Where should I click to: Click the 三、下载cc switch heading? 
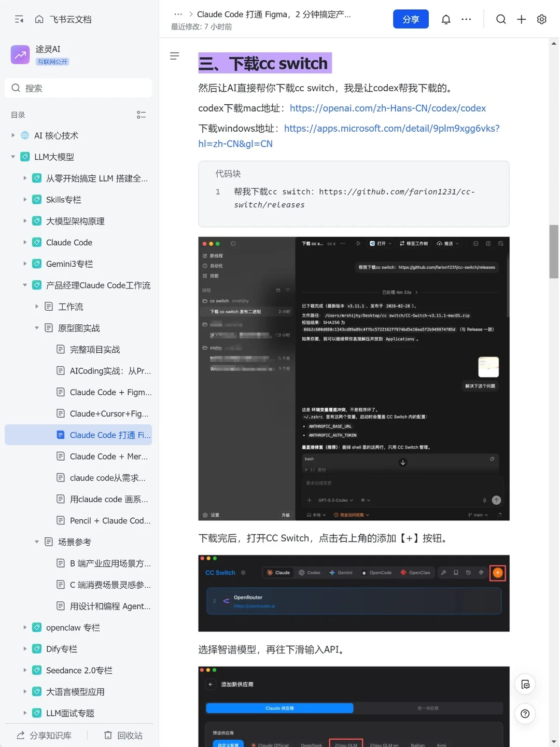265,63
